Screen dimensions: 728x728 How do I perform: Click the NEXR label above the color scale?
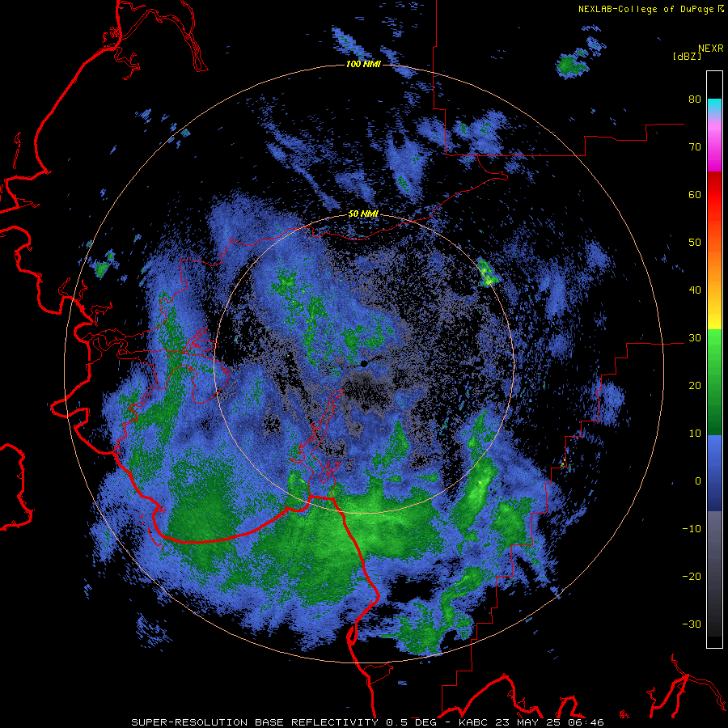[x=711, y=49]
